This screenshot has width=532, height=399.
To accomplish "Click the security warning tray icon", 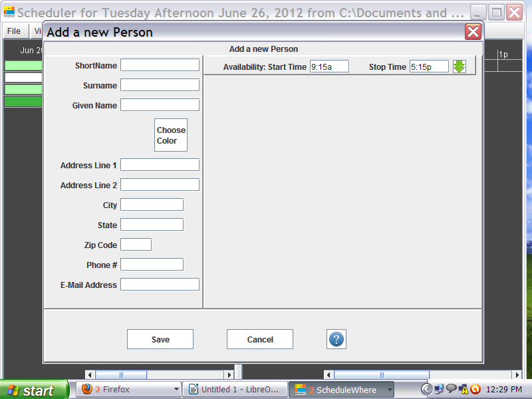I will click(x=463, y=389).
